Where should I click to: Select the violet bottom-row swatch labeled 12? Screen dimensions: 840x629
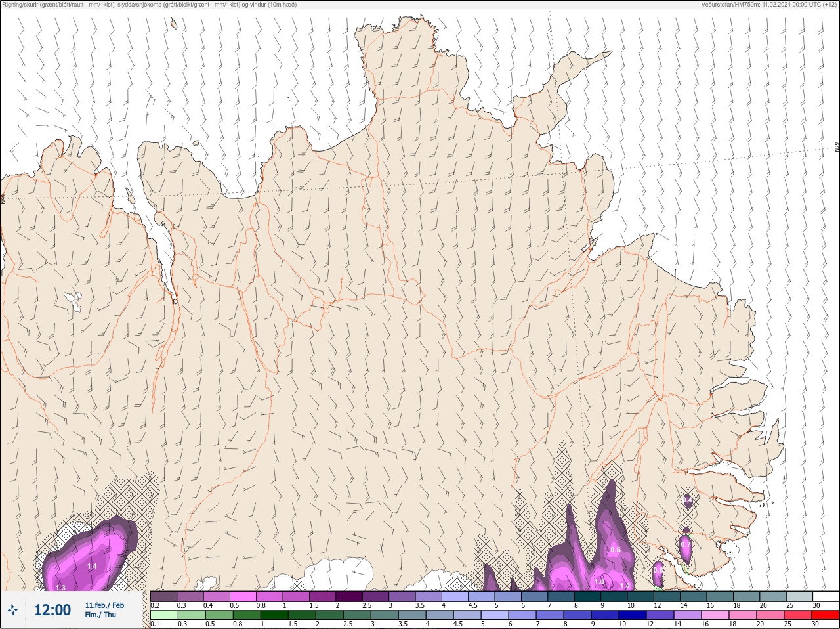click(660, 615)
